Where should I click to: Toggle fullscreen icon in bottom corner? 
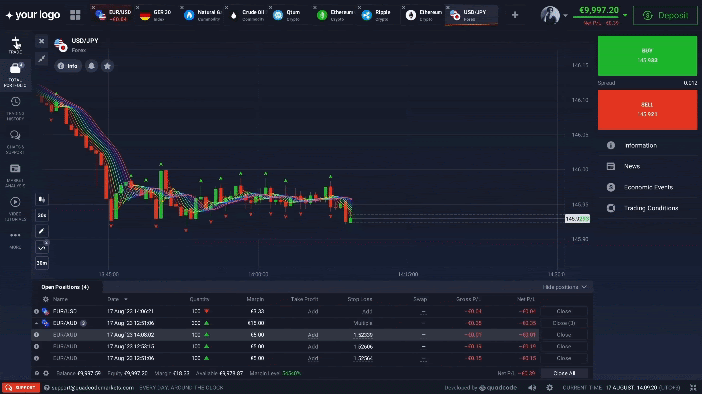[x=693, y=388]
